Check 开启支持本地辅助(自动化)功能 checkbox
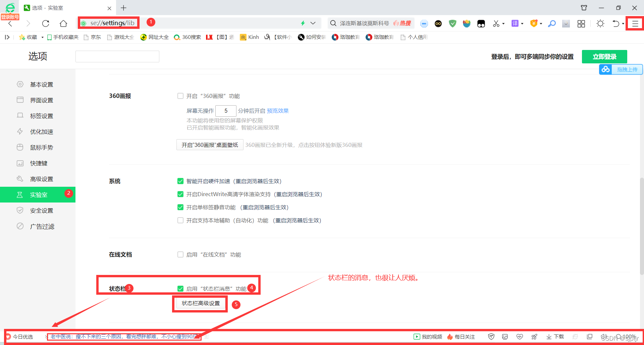This screenshot has width=644, height=345. coord(180,220)
